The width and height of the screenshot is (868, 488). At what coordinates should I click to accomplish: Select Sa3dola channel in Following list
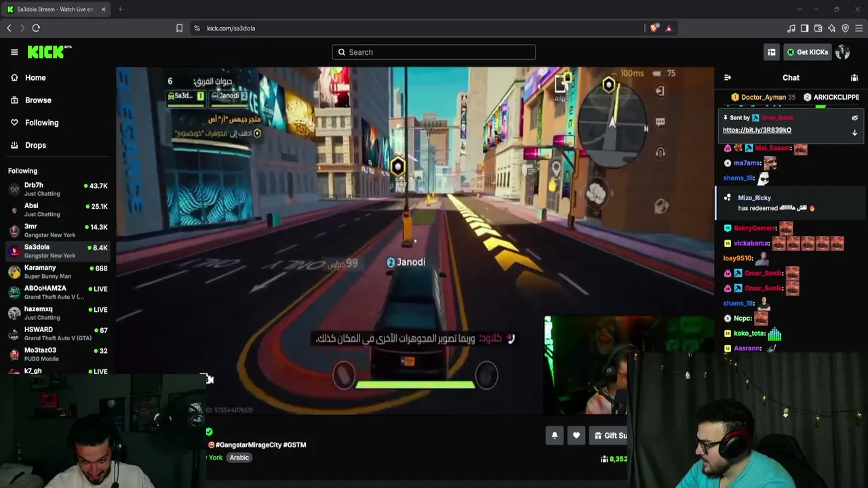(58, 251)
